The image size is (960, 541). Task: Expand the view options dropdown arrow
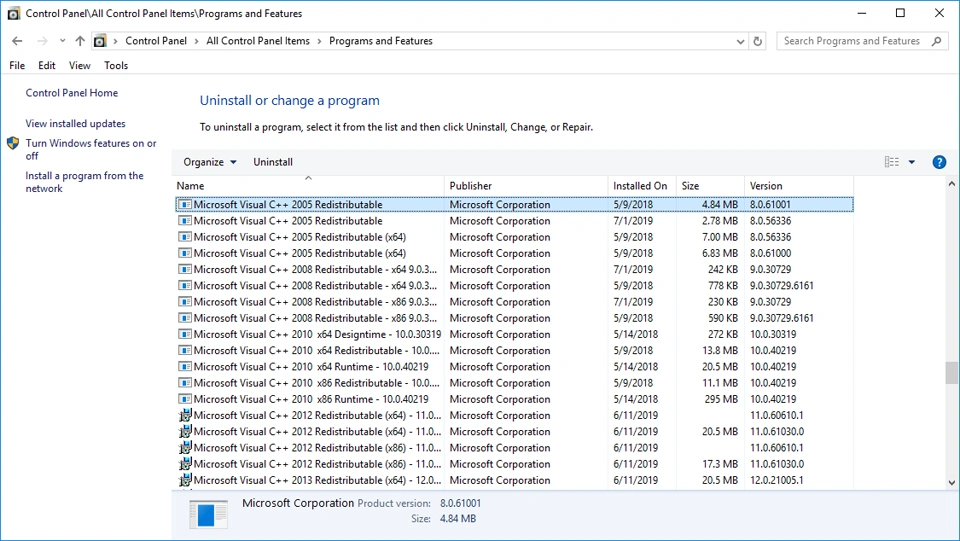tap(912, 162)
